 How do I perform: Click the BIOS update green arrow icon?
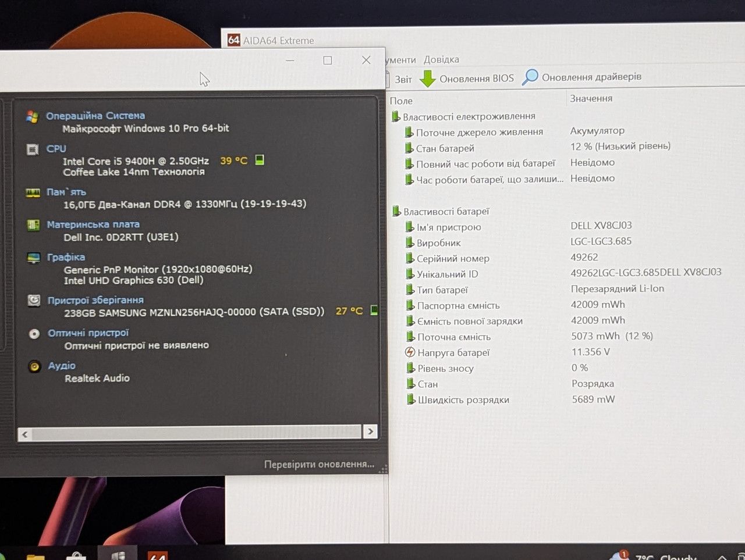coord(428,79)
